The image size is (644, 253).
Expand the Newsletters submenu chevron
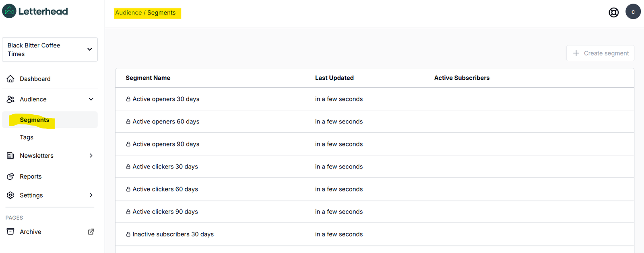click(x=91, y=156)
